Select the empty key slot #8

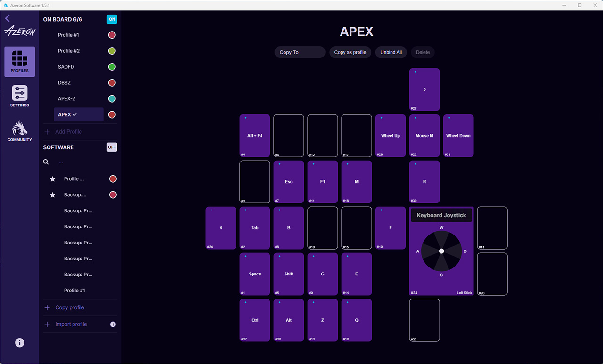289,136
